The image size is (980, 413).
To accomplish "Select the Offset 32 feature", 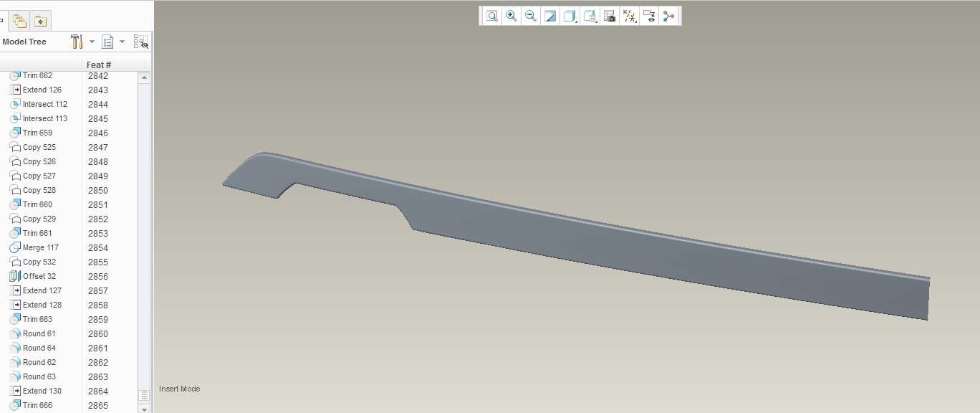I will click(33, 276).
